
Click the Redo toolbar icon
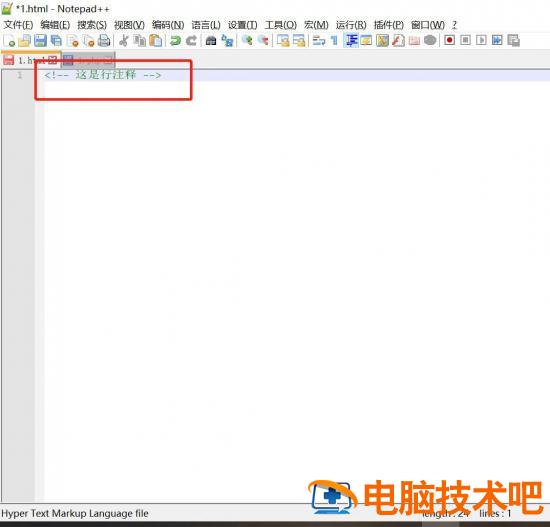pos(191,41)
